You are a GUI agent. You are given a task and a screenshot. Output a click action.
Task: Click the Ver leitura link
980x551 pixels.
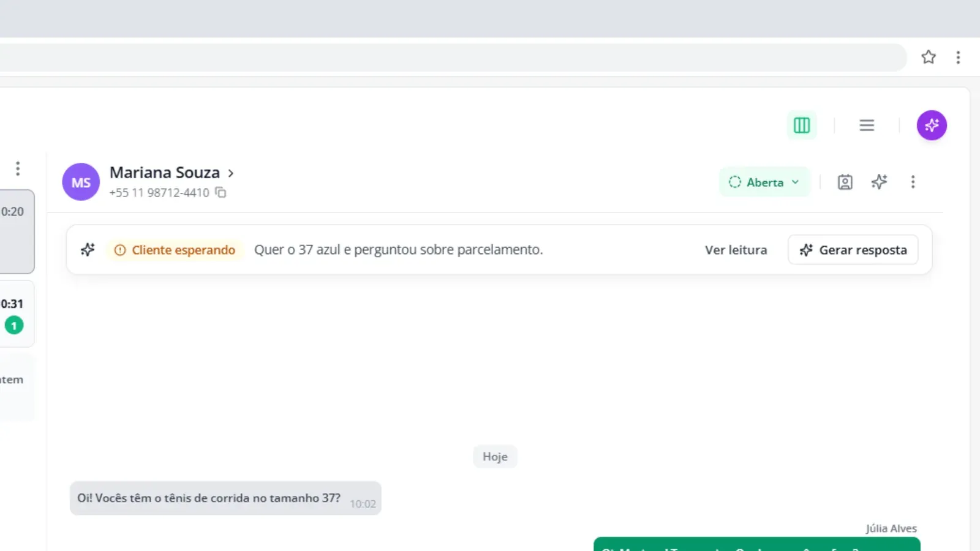click(x=736, y=250)
